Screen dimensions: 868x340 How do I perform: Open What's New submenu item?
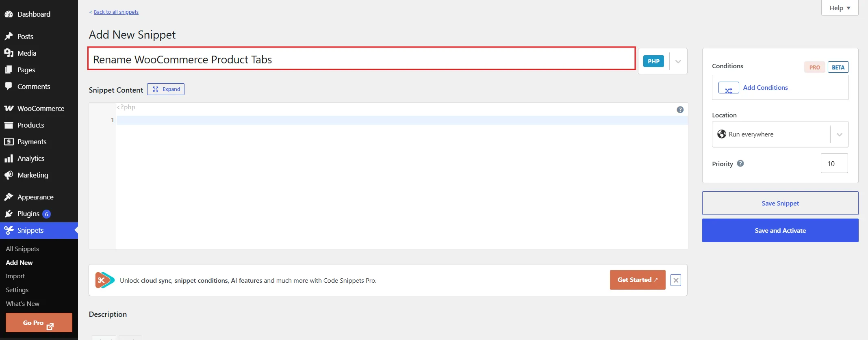coord(22,304)
